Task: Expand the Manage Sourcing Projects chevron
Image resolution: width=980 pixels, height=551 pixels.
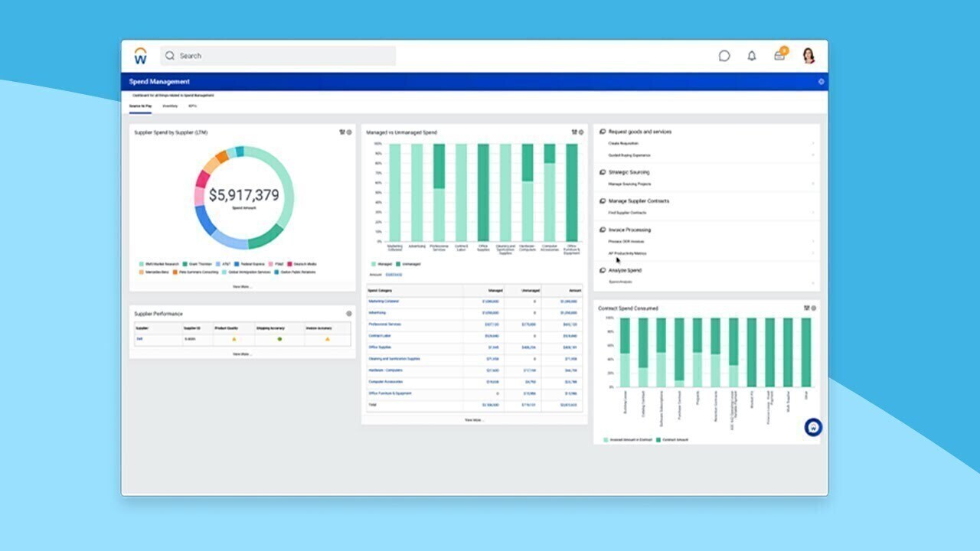Action: 812,184
